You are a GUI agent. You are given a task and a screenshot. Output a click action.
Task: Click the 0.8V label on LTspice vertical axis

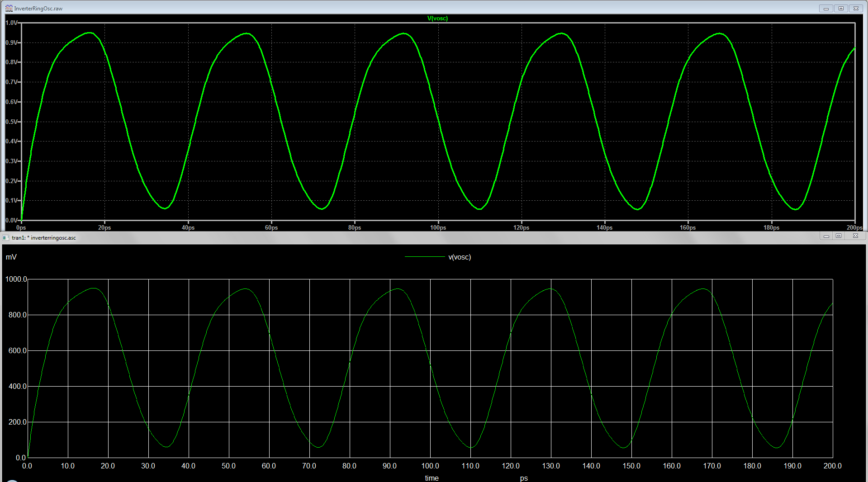pos(11,62)
